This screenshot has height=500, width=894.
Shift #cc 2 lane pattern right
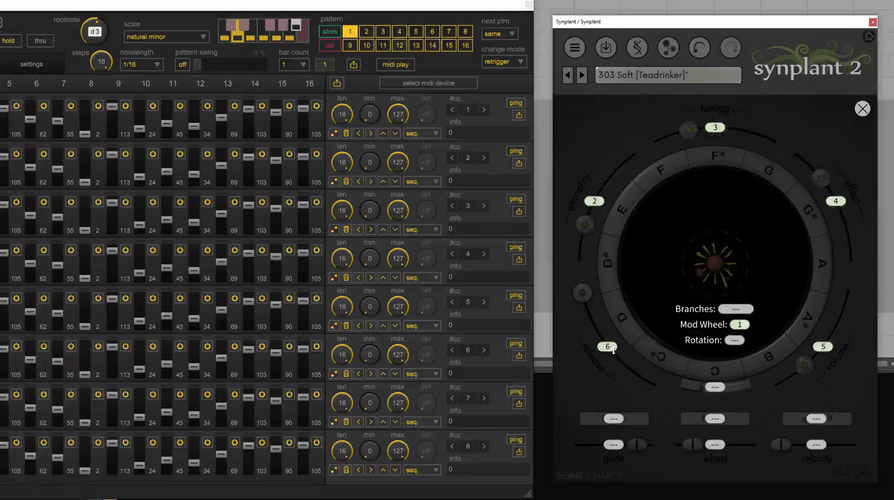point(371,181)
